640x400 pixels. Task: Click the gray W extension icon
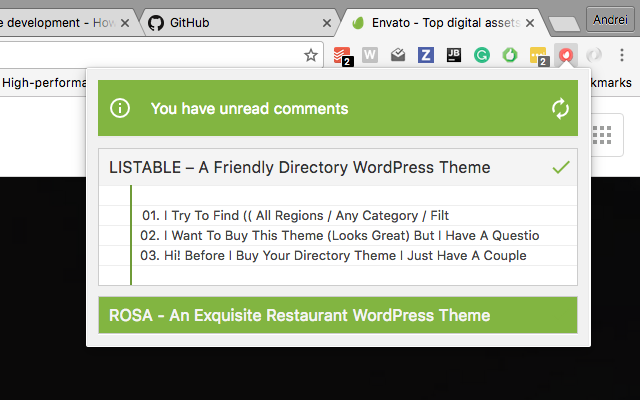[370, 55]
